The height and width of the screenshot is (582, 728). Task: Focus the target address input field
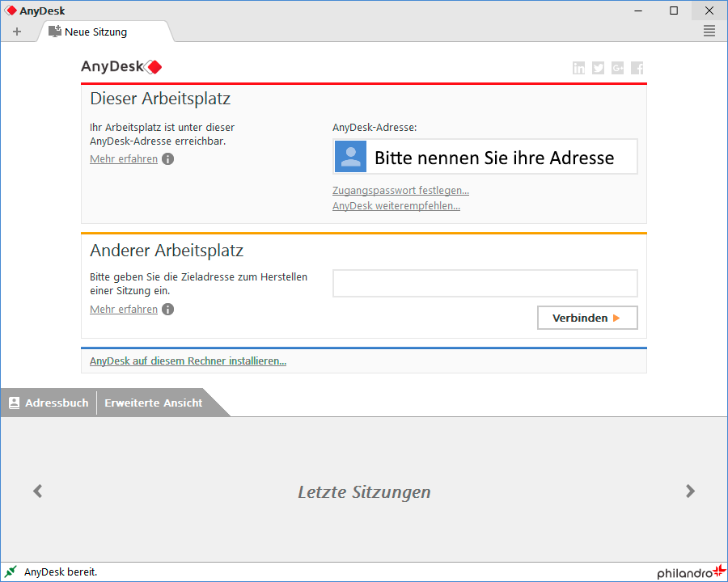point(485,284)
